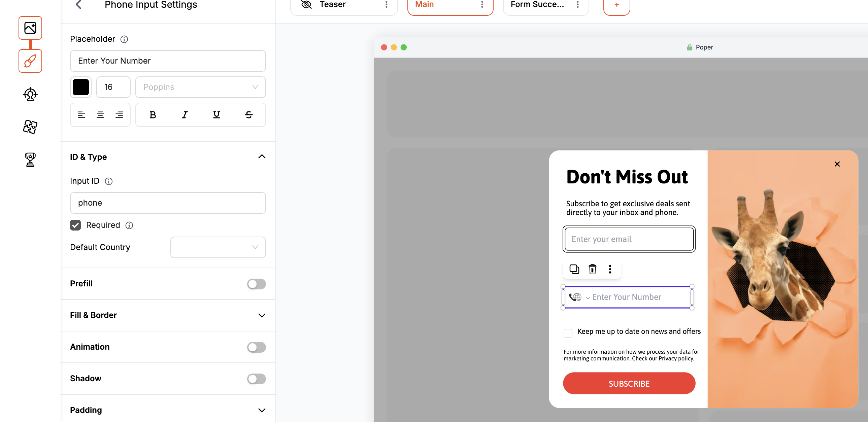Duplicate the selected phone input
Viewport: 868px width, 422px height.
tap(574, 269)
